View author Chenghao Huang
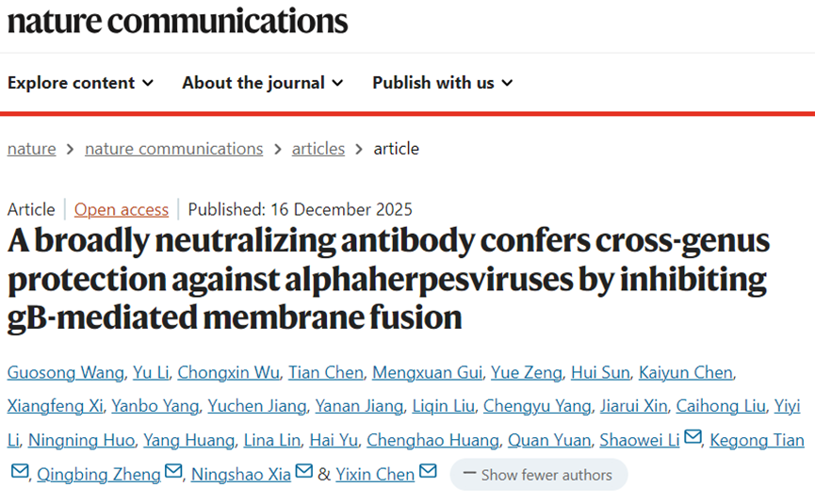 click(432, 440)
